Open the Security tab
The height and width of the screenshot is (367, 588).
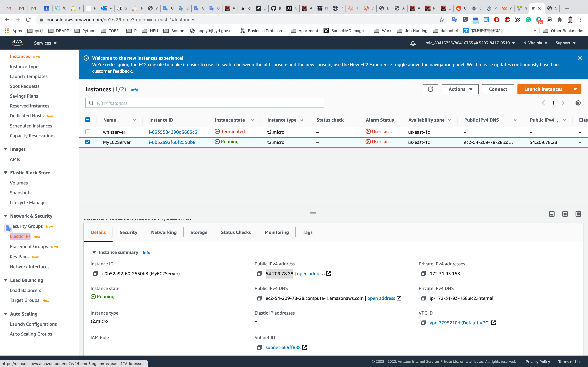128,232
